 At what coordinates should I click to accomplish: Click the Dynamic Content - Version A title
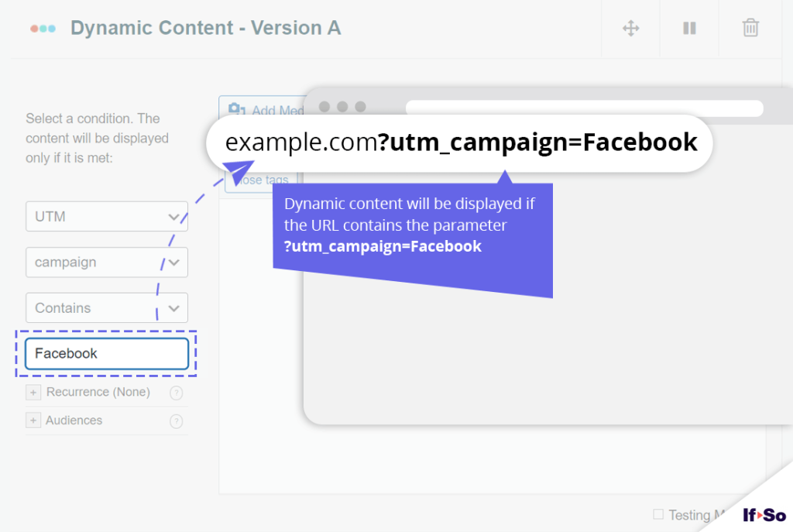206,28
